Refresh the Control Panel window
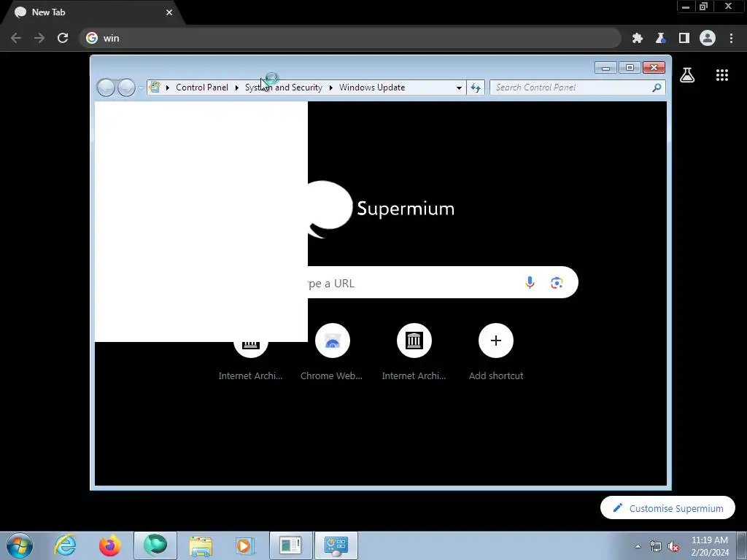747x560 pixels. pos(476,87)
